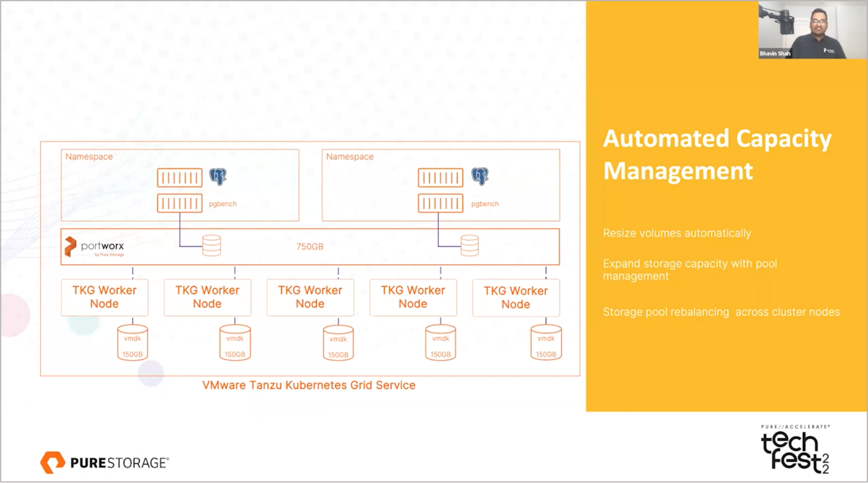Click the Pure Storage logo
This screenshot has width=868, height=483.
pos(104,462)
